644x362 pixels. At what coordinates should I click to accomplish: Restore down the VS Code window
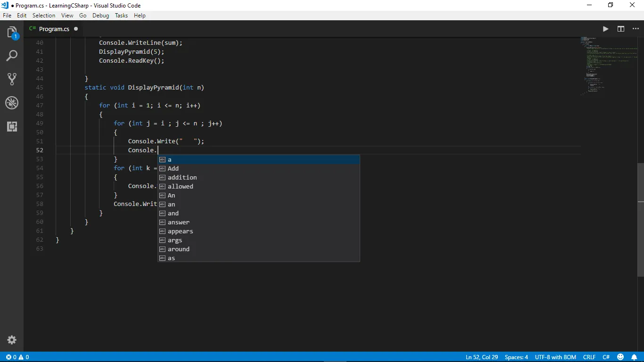click(611, 5)
